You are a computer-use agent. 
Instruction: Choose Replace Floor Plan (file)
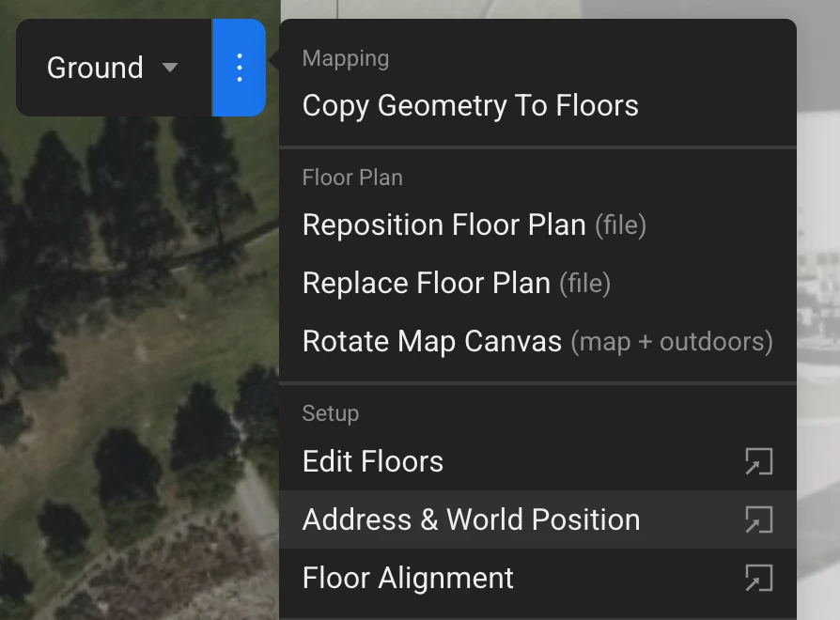(x=537, y=283)
